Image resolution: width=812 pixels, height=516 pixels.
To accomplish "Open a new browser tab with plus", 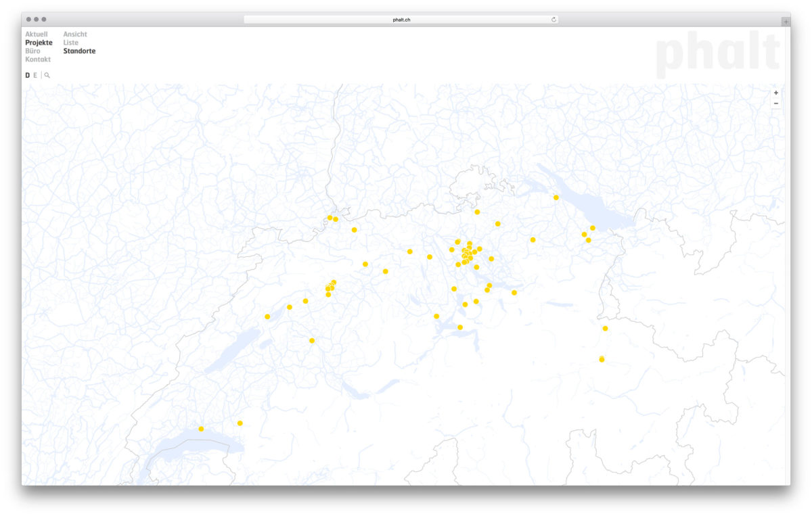I will pos(785,22).
